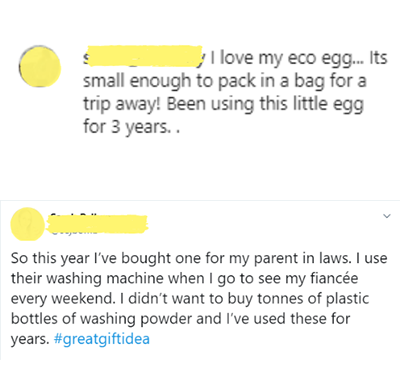The width and height of the screenshot is (400, 382).
Task: Click the 'So this year I've bought one' line
Action: pos(199,259)
